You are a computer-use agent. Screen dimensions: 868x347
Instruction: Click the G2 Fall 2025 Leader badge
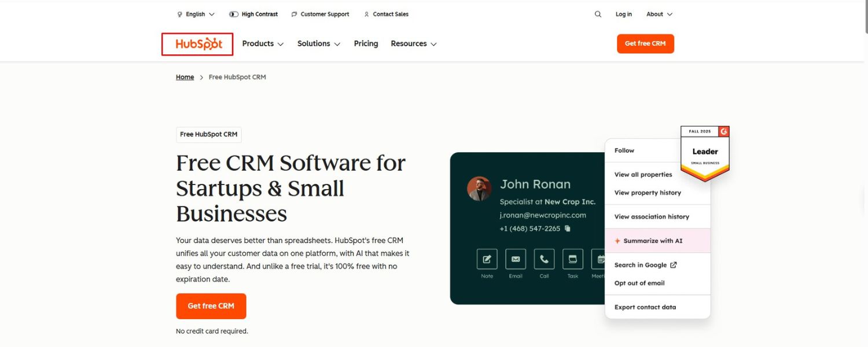tap(704, 152)
